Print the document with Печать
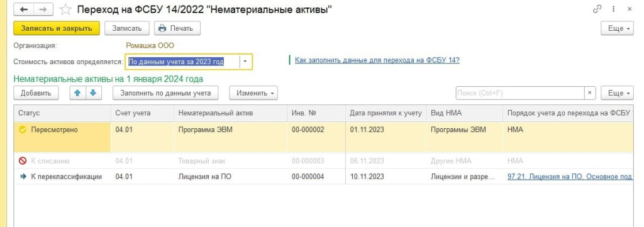The image size is (644, 227). coord(177,28)
